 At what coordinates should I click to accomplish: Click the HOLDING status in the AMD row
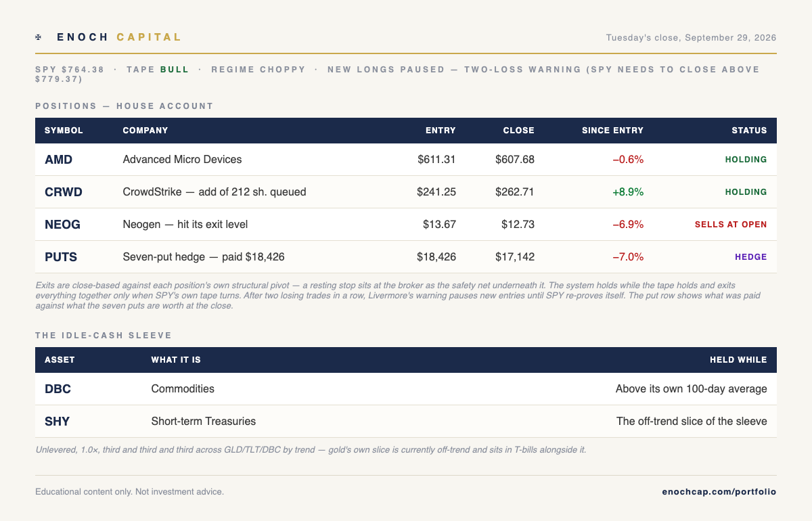[746, 160]
